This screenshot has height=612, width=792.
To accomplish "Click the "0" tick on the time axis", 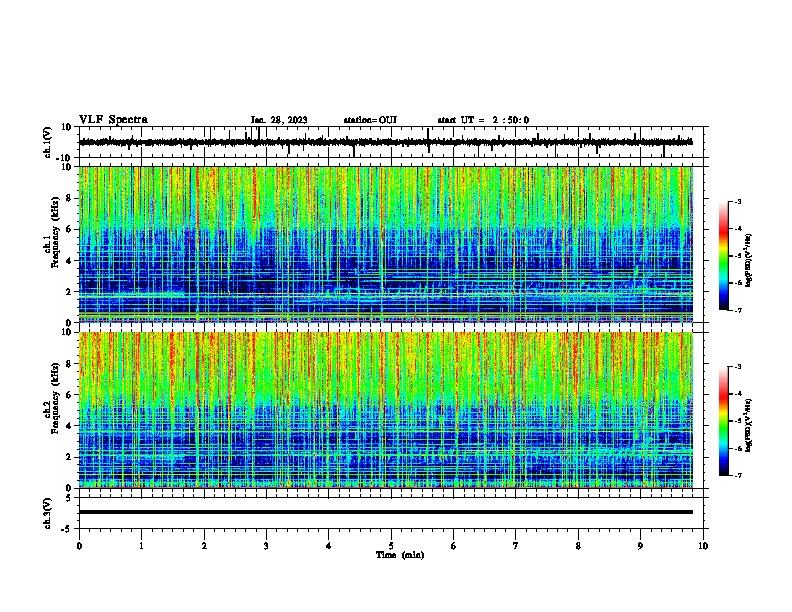I will point(79,546).
